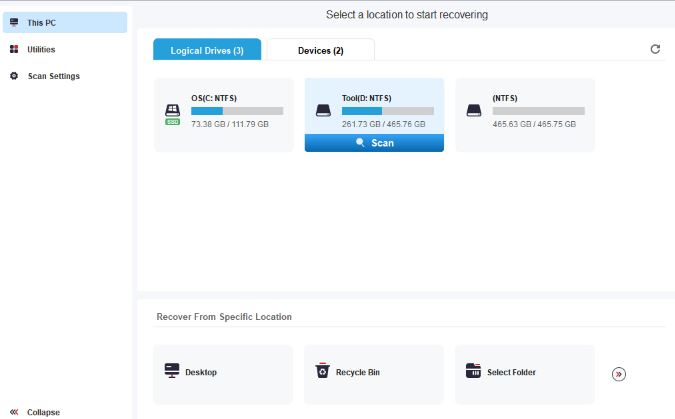Viewport: 675px width, 419px height.
Task: Open the Devices (2) tab
Action: tap(321, 50)
